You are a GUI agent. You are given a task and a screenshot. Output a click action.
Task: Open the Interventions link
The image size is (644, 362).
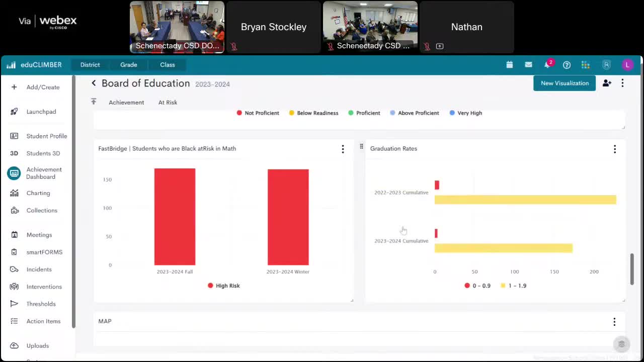pyautogui.click(x=44, y=287)
